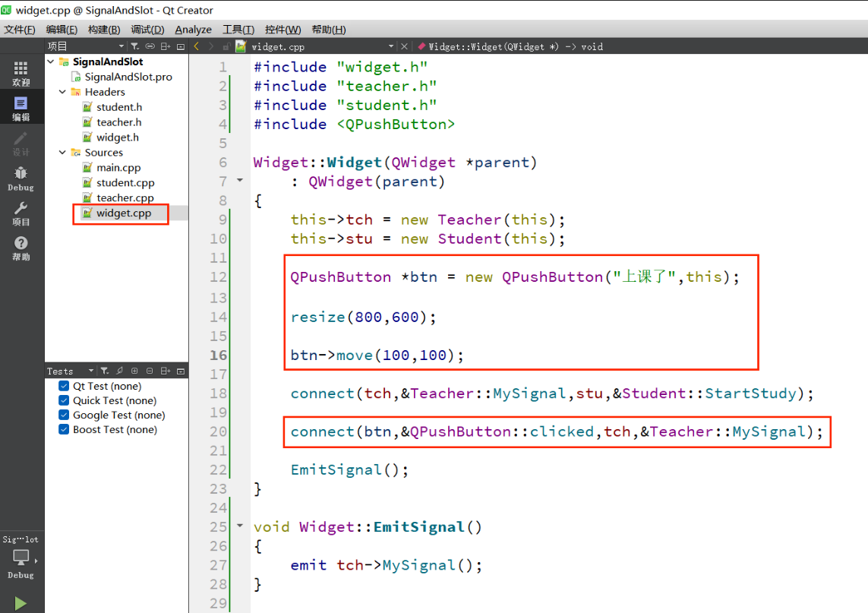Open the 控件(W) menu

[282, 30]
